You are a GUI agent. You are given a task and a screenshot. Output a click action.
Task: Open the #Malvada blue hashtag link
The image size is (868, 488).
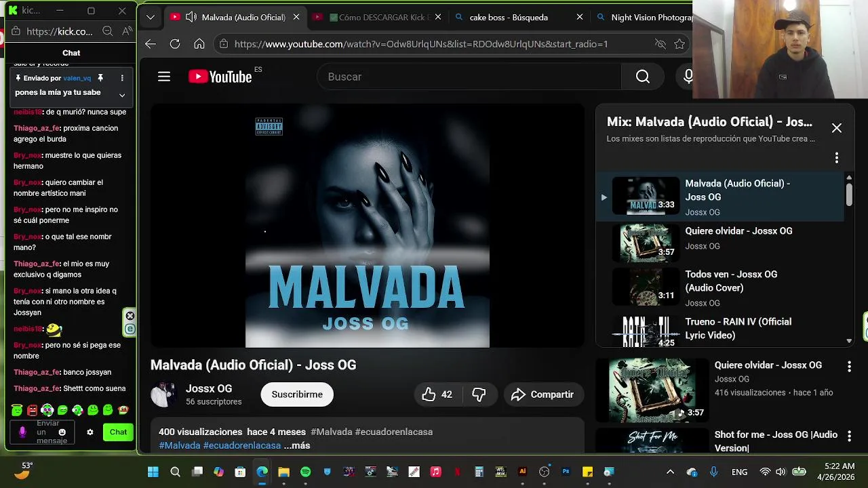[180, 445]
